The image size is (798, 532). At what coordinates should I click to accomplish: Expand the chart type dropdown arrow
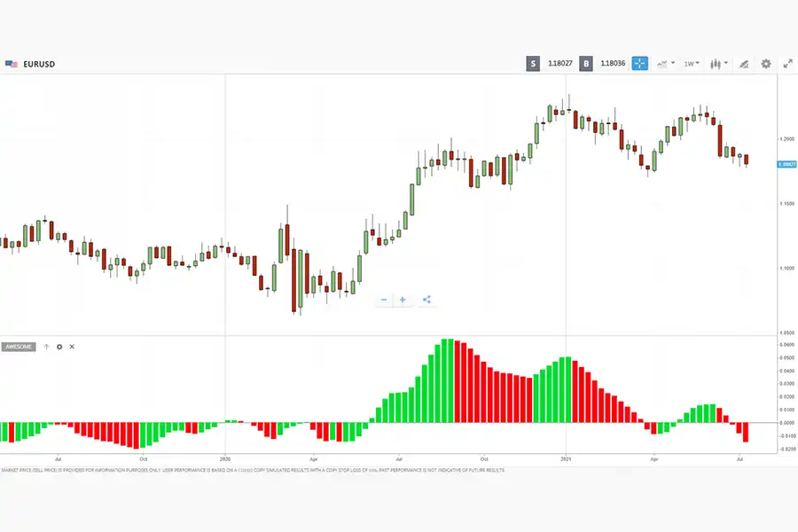click(x=725, y=63)
